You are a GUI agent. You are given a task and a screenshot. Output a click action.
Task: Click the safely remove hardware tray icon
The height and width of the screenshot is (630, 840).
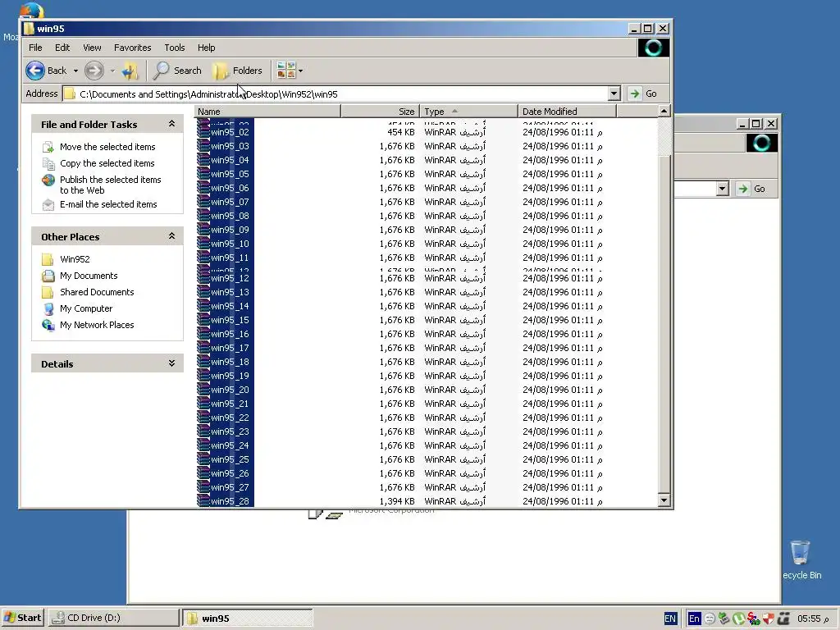724,619
